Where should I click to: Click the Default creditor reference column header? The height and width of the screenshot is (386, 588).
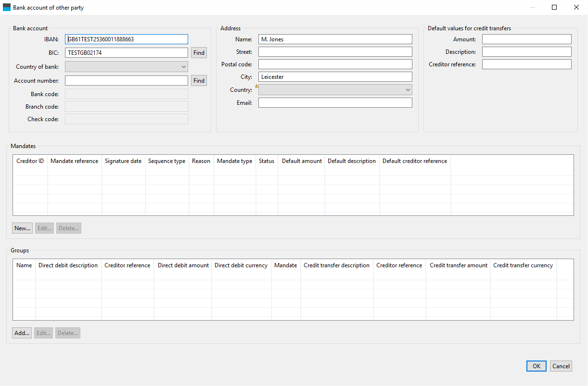tap(415, 161)
